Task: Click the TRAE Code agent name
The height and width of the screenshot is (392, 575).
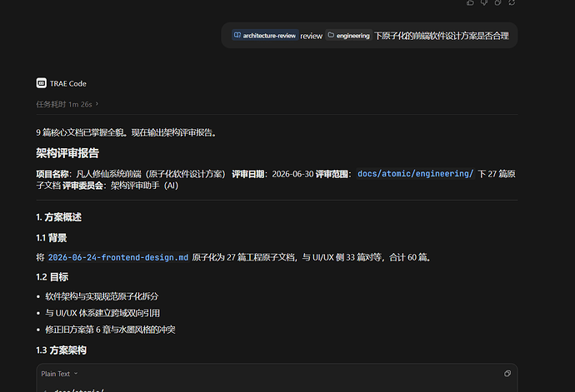Action: pyautogui.click(x=68, y=83)
